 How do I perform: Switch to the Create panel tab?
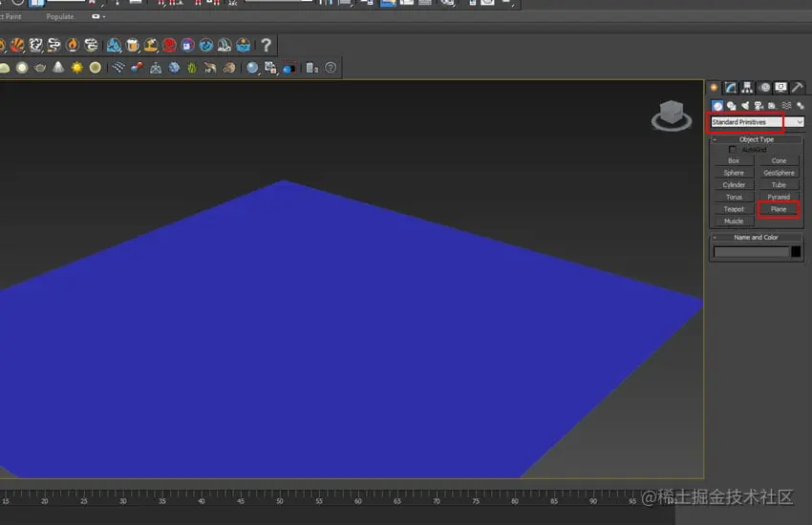point(715,88)
